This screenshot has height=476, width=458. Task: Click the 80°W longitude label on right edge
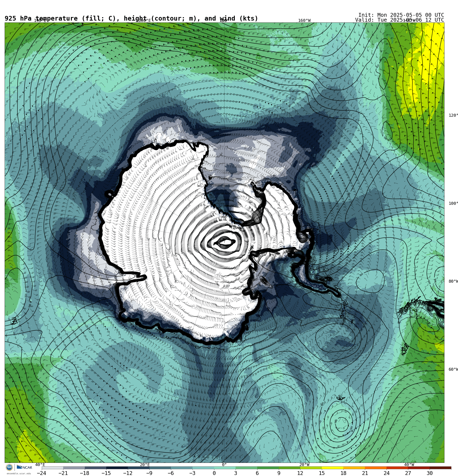453,281
